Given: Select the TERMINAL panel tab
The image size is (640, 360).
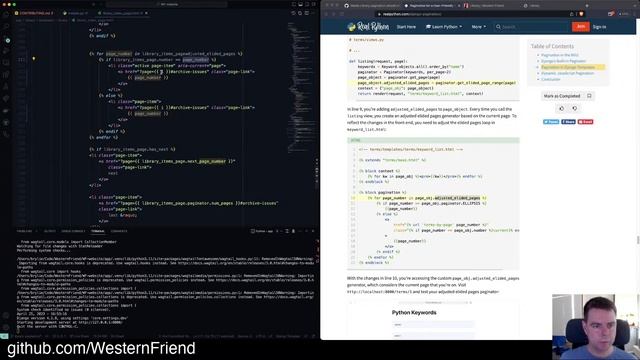Looking at the screenshot, I should pyautogui.click(x=98, y=231).
